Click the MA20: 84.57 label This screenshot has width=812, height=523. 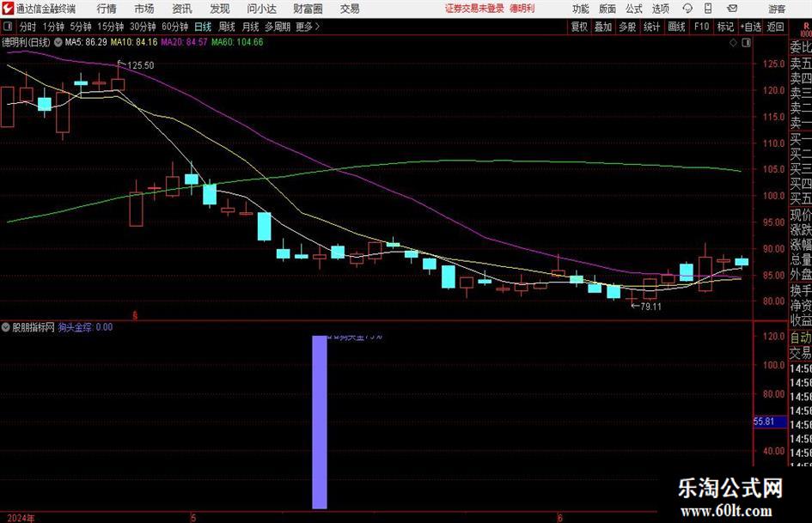184,42
